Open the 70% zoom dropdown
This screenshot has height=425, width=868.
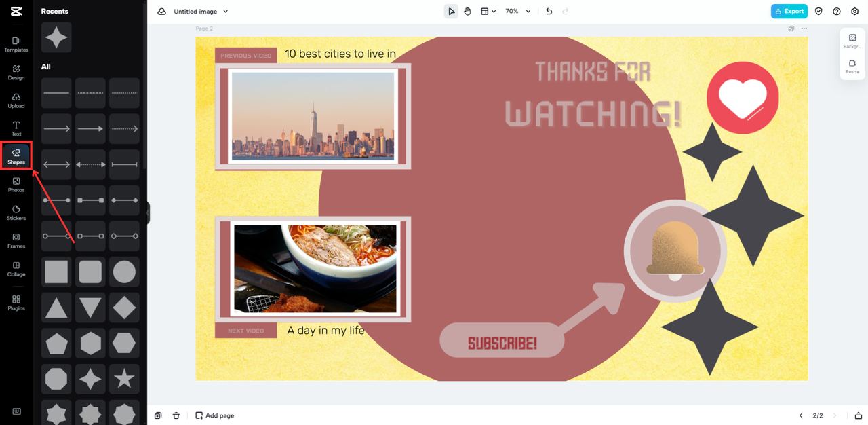pos(517,12)
